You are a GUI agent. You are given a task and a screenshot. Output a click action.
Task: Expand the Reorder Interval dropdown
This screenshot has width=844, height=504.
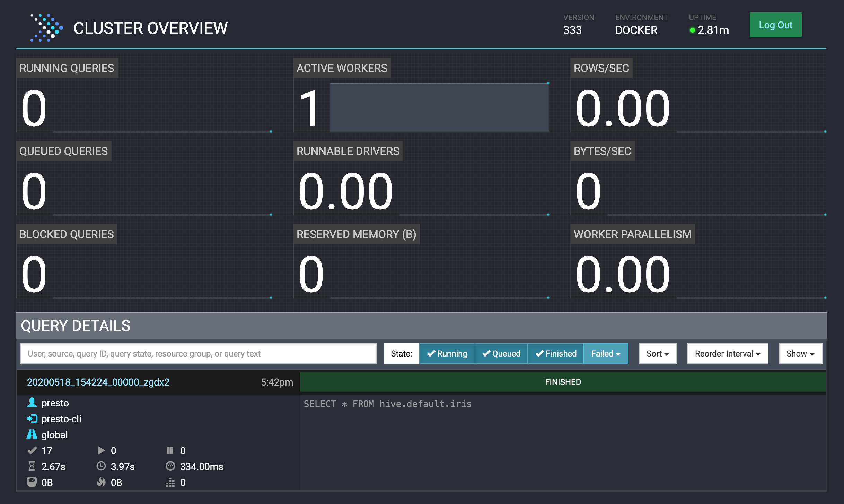pos(728,353)
